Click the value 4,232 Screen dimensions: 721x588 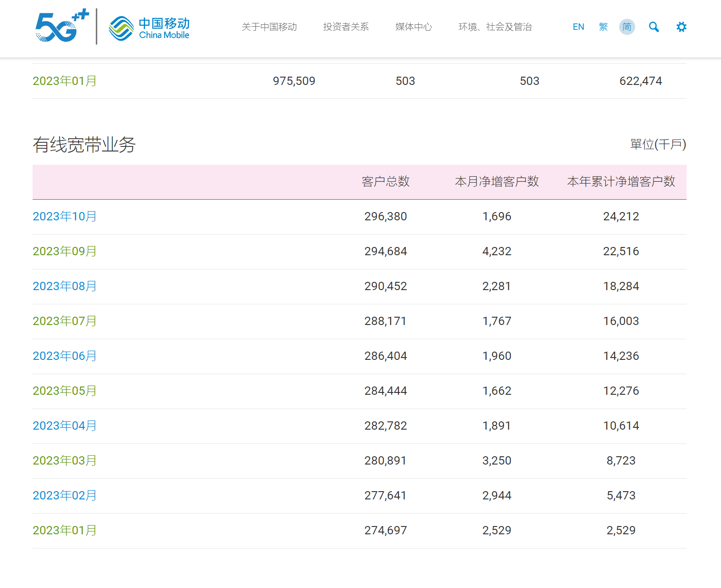pos(497,252)
